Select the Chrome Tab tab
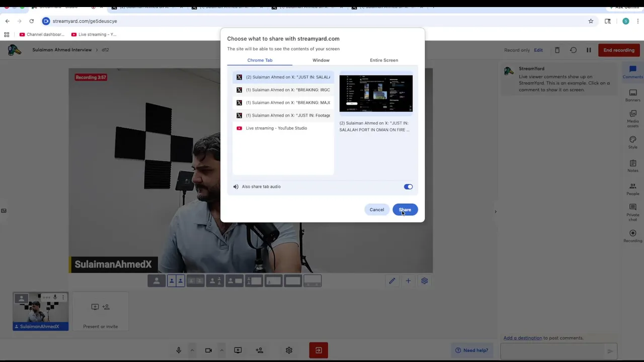Viewport: 644px width, 362px height. point(260,60)
